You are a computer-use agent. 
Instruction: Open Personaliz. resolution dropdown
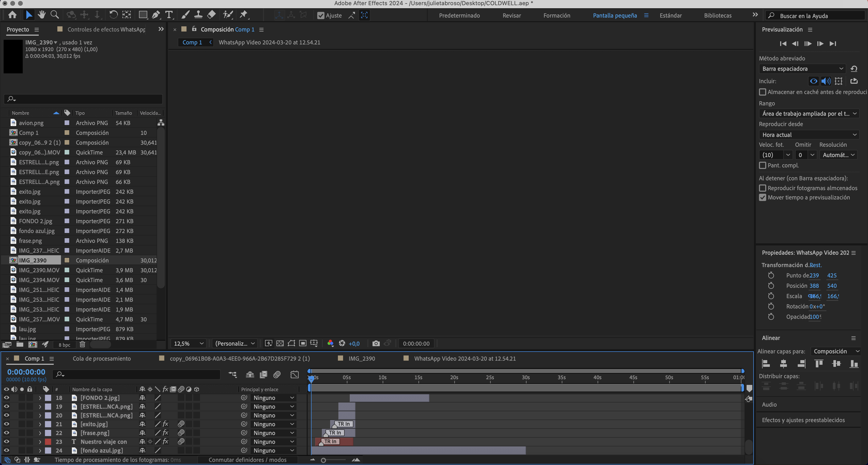235,343
